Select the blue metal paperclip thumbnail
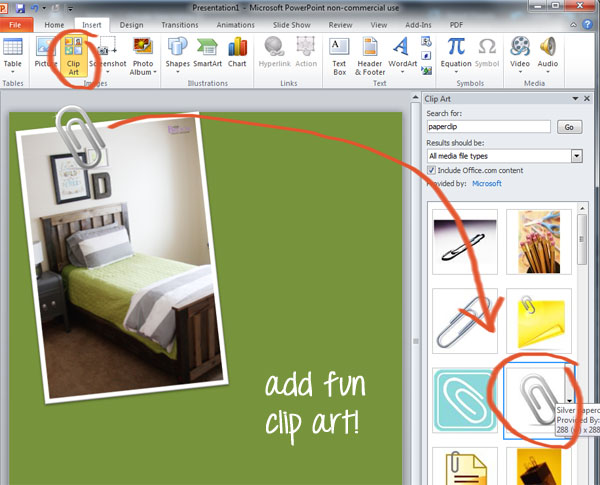The height and width of the screenshot is (485, 600). pos(465,321)
